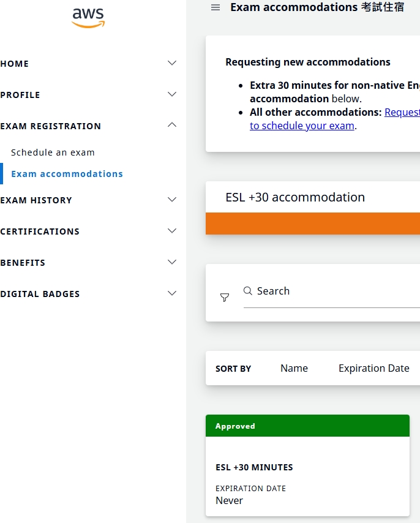Click the orange bar under ESL +30 accommodation
Image resolution: width=420 pixels, height=523 pixels.
[313, 224]
